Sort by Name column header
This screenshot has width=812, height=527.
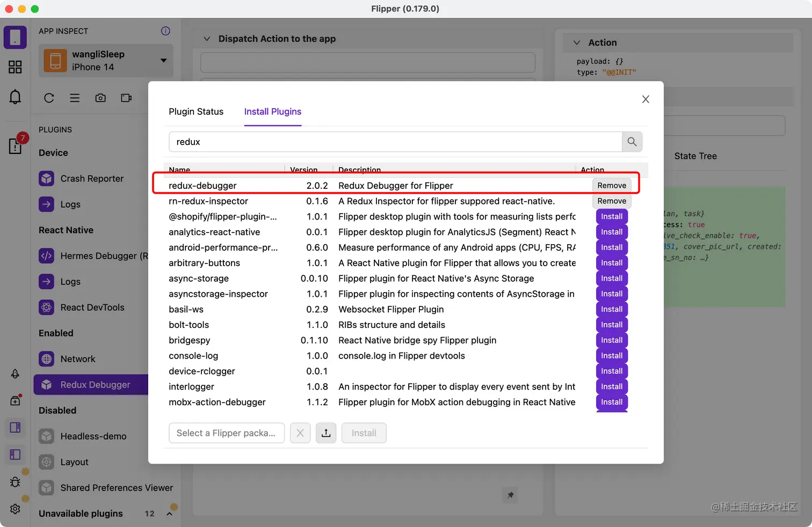pyautogui.click(x=179, y=170)
